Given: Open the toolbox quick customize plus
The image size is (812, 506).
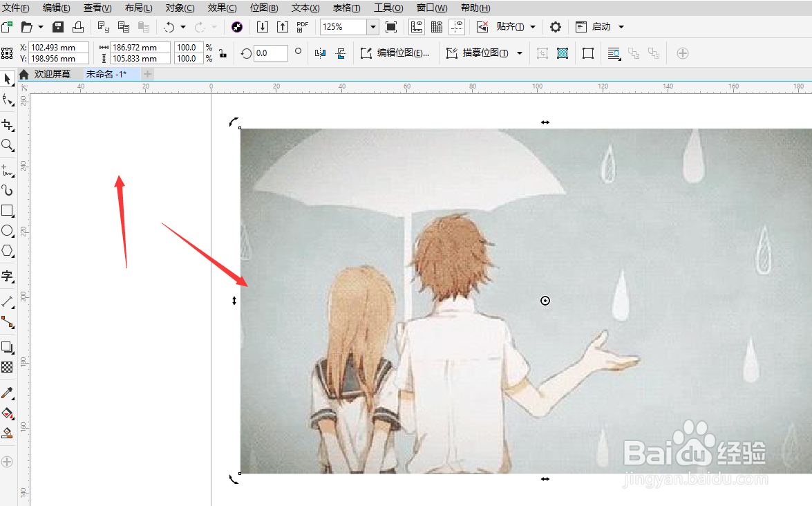Looking at the screenshot, I should pos(7,462).
